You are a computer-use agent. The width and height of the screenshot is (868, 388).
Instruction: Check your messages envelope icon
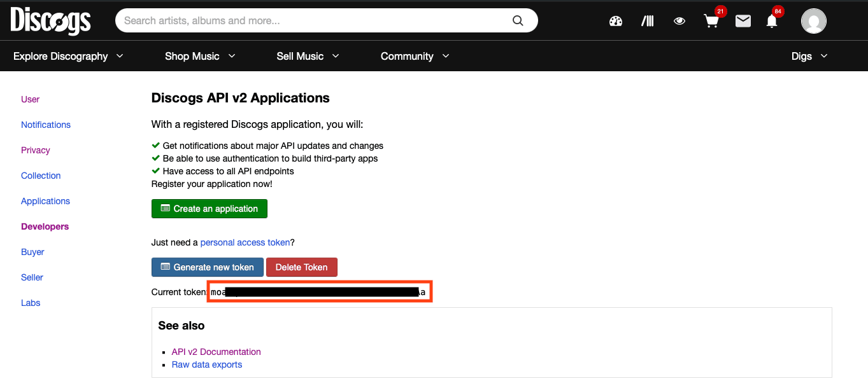[743, 20]
